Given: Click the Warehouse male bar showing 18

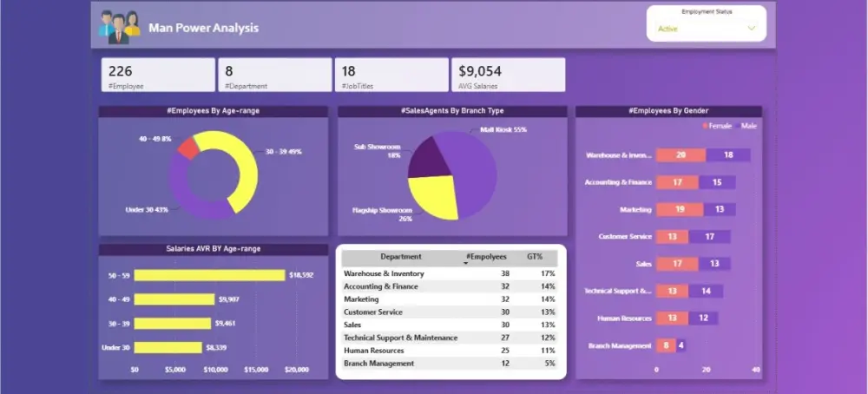Looking at the screenshot, I should (x=728, y=155).
